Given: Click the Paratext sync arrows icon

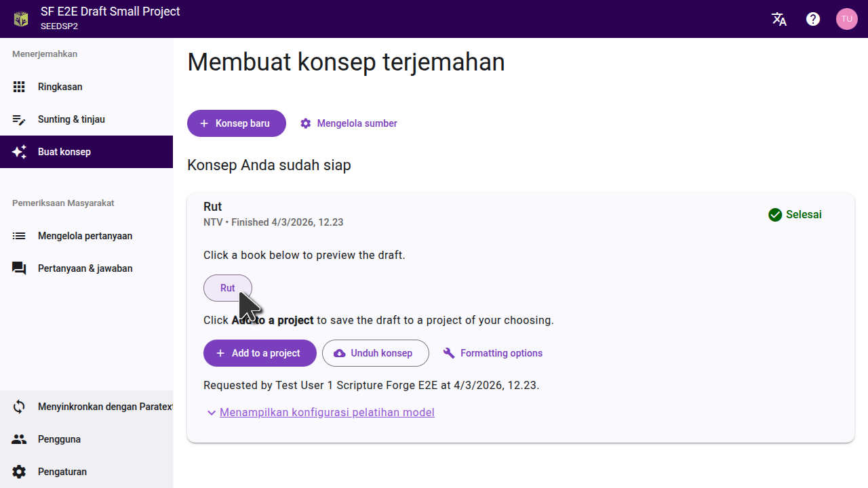Looking at the screenshot, I should [19, 407].
